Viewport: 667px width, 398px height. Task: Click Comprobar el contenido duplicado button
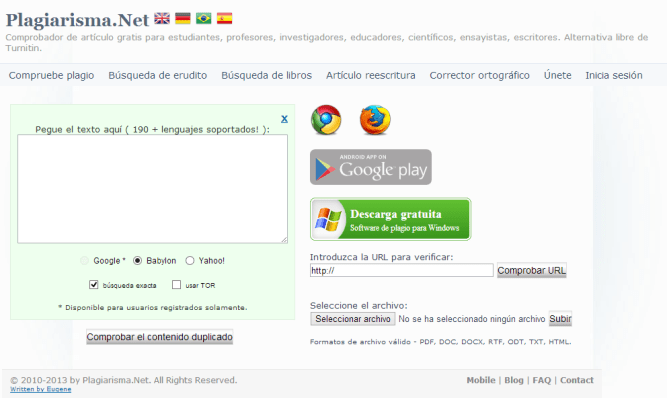(160, 337)
